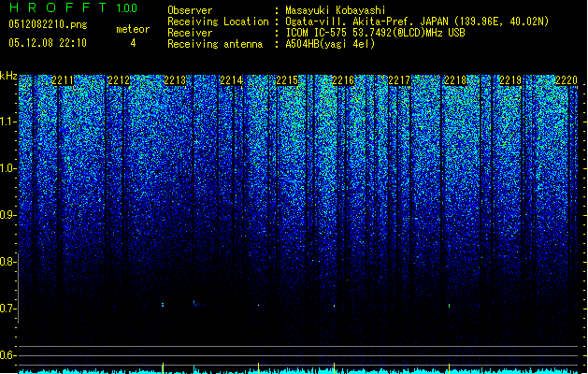Click the meteor echo near 2216

(x=334, y=306)
